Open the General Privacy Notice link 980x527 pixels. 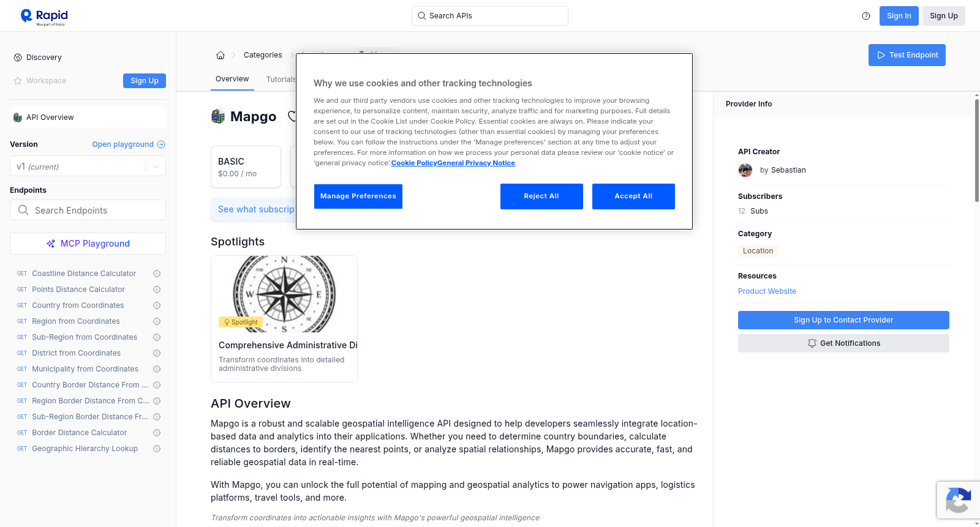[476, 163]
